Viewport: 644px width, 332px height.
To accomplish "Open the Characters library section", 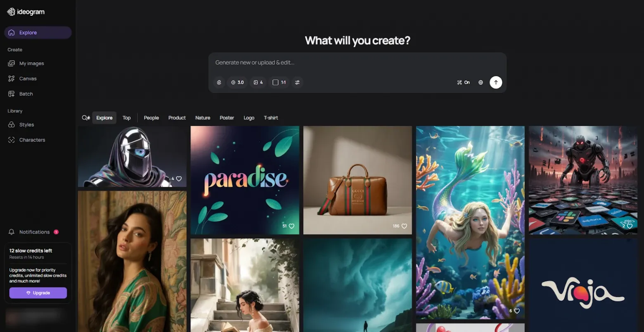I will coord(32,140).
